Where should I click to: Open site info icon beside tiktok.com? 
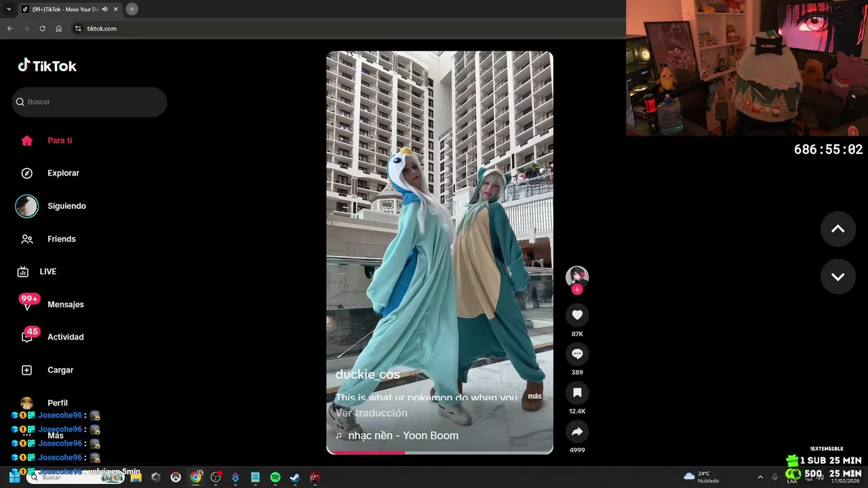click(x=78, y=28)
